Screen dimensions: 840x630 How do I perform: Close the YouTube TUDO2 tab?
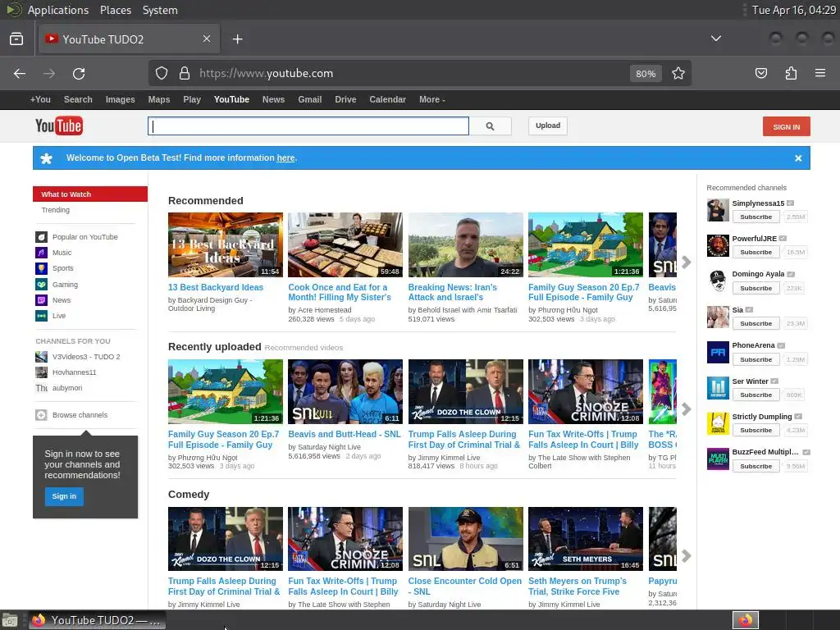point(206,39)
